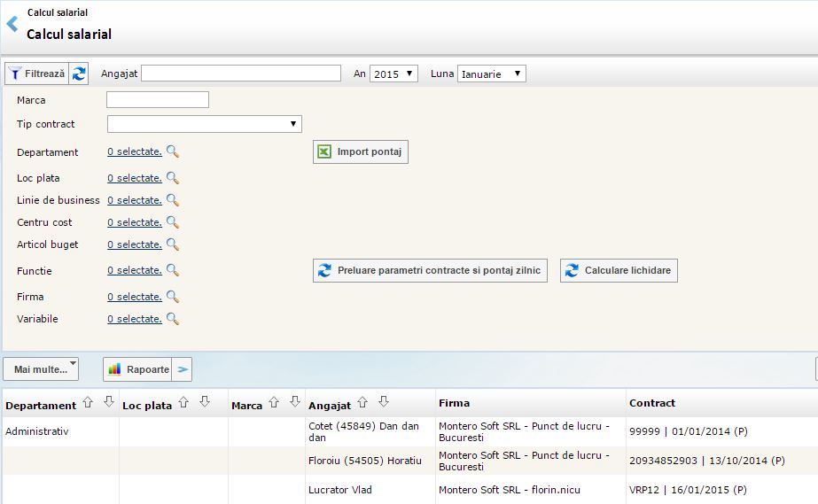Viewport: 818px width, 504px height.
Task: Click the Angajat search input field
Action: coord(240,74)
